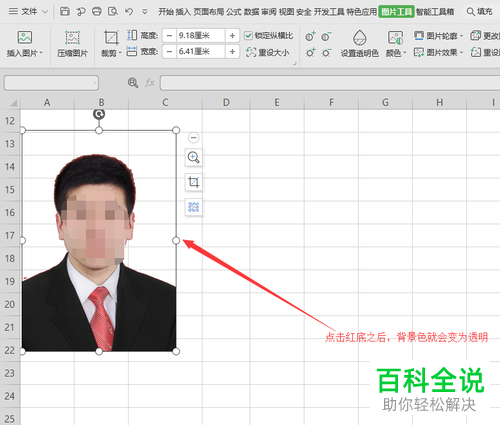Screen dimensions: 500x425
Task: Switch to the 开发工具 tab
Action: pyautogui.click(x=329, y=12)
